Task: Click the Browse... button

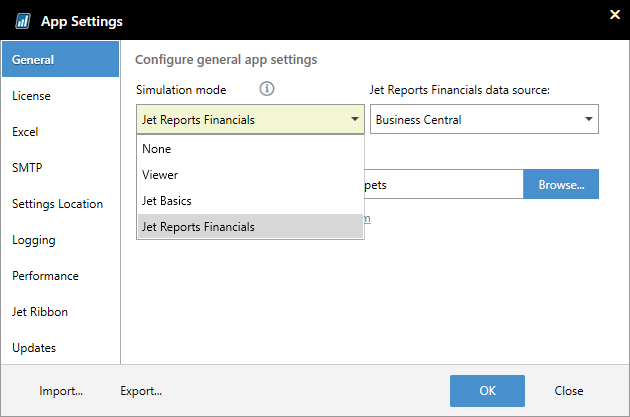Action: [561, 184]
